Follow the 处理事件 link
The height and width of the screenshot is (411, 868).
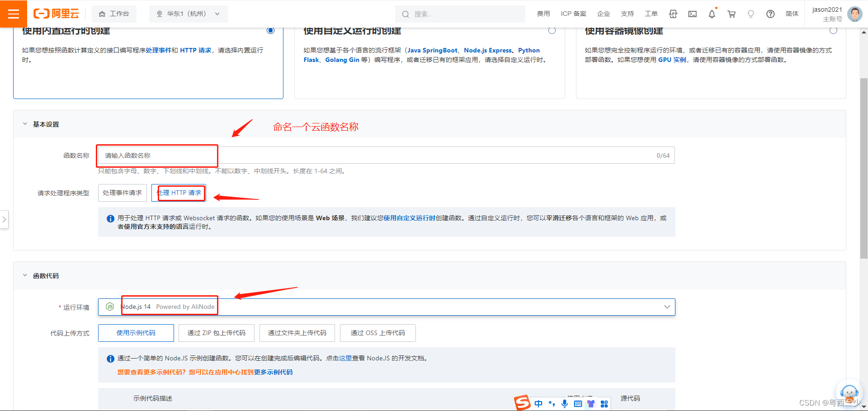(159, 50)
